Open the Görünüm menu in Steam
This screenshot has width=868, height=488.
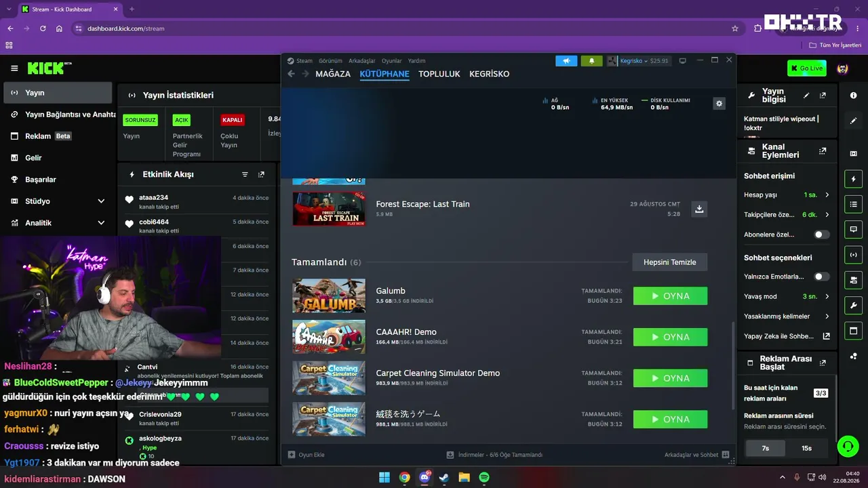tap(330, 61)
